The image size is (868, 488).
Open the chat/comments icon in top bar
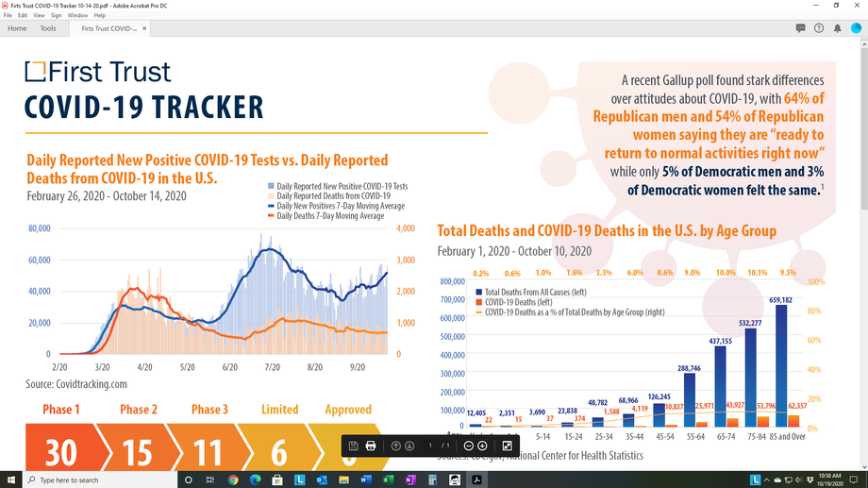(x=800, y=28)
